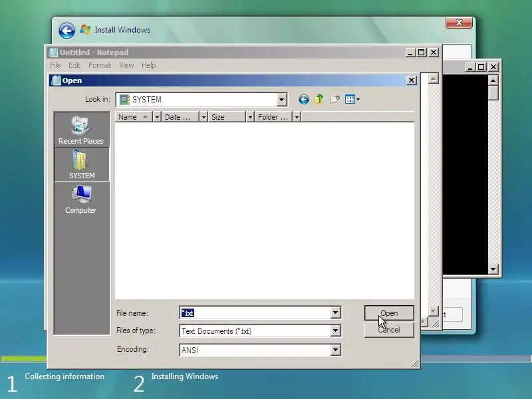Screen dimensions: 532x399
Task: Open Computer in the places bar
Action: pos(81,199)
